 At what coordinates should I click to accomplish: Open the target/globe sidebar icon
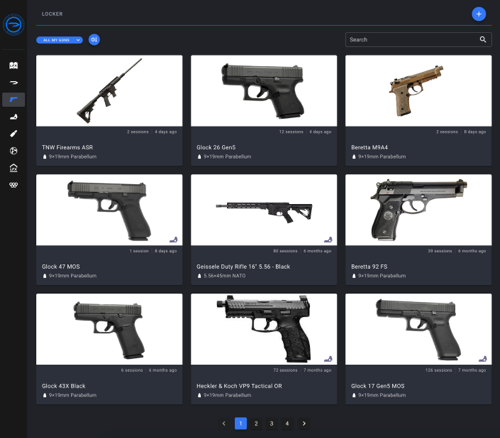coord(13,151)
